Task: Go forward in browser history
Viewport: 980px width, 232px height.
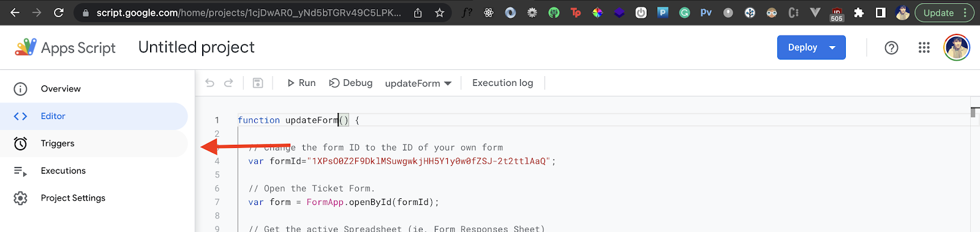Action: [37, 12]
